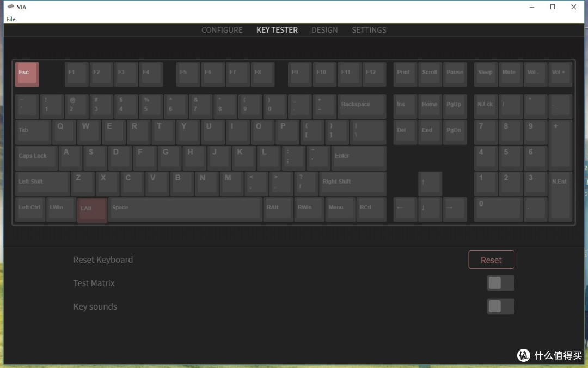
Task: Click the H key
Action: click(x=194, y=158)
